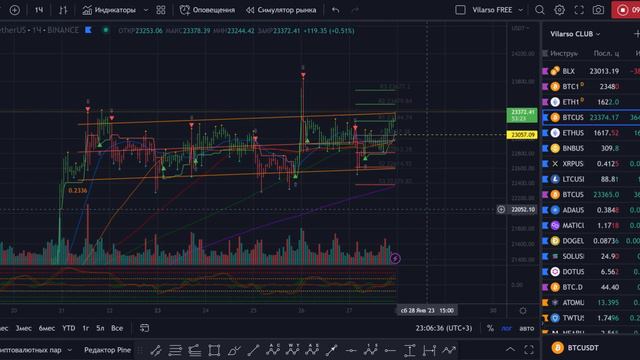The image size is (640, 360).
Task: Select the SOLUS row in watchlist
Action: tap(591, 256)
